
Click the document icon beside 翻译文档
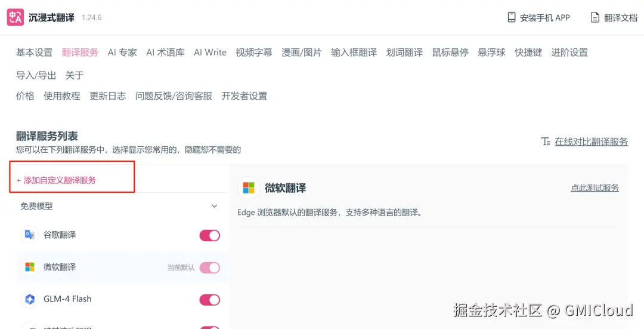tap(595, 17)
